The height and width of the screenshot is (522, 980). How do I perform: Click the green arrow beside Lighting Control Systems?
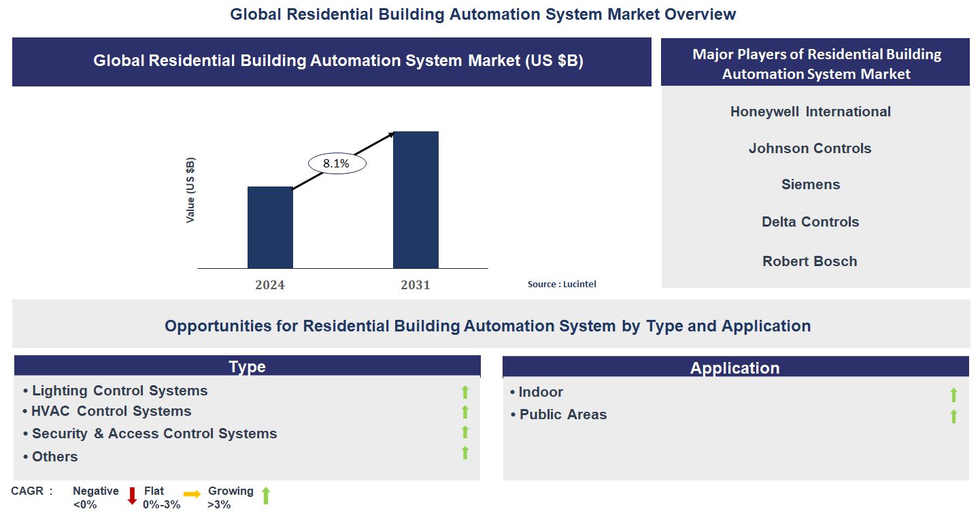465,391
